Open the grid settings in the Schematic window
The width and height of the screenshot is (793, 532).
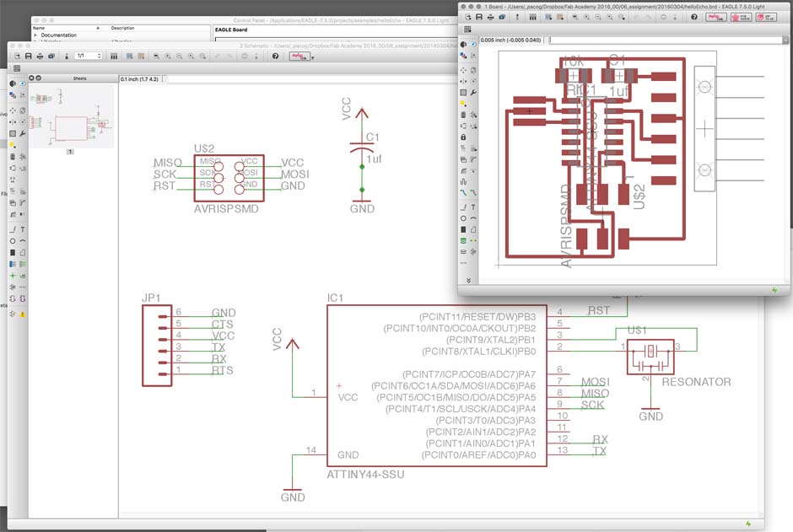pyautogui.click(x=17, y=68)
